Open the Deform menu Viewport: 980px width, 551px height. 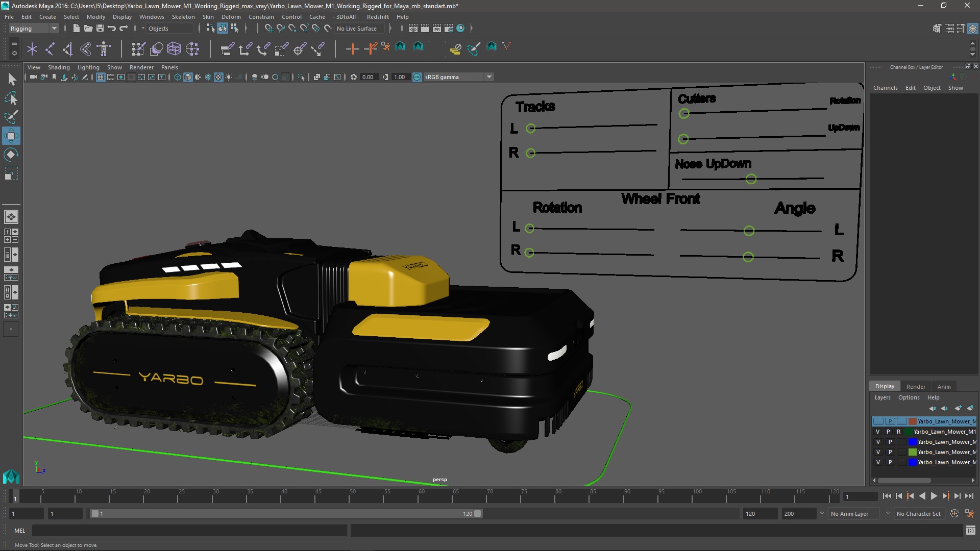tap(231, 17)
